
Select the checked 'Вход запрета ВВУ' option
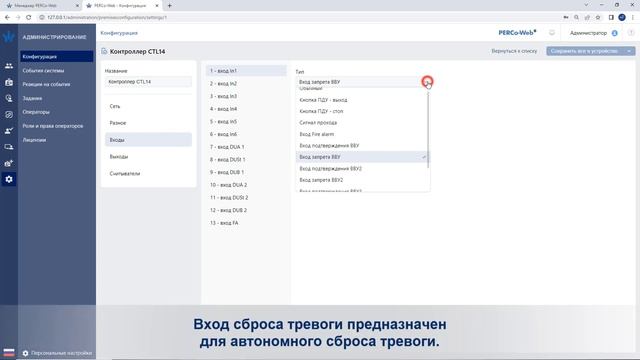tap(362, 157)
